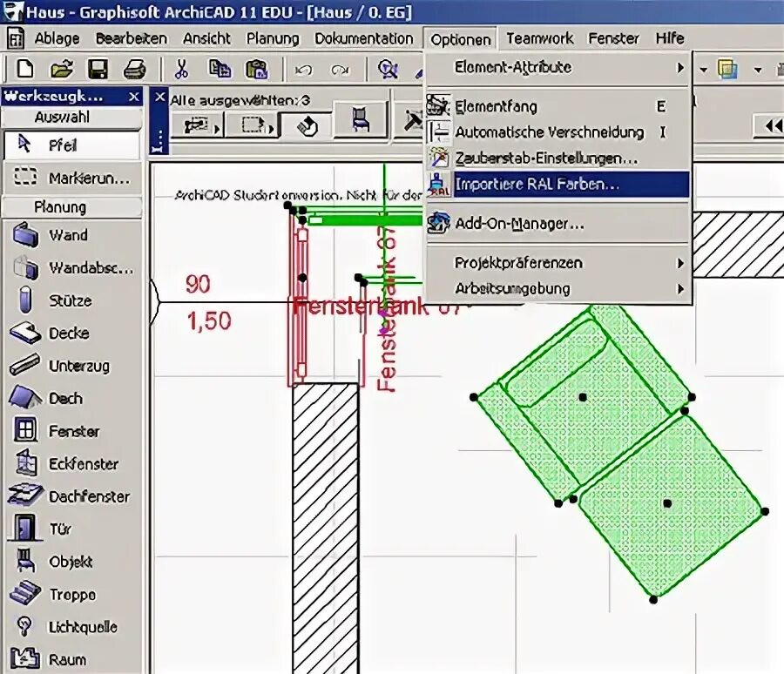Select the Objekt chair tool
The height and width of the screenshot is (674, 784).
[x=71, y=562]
